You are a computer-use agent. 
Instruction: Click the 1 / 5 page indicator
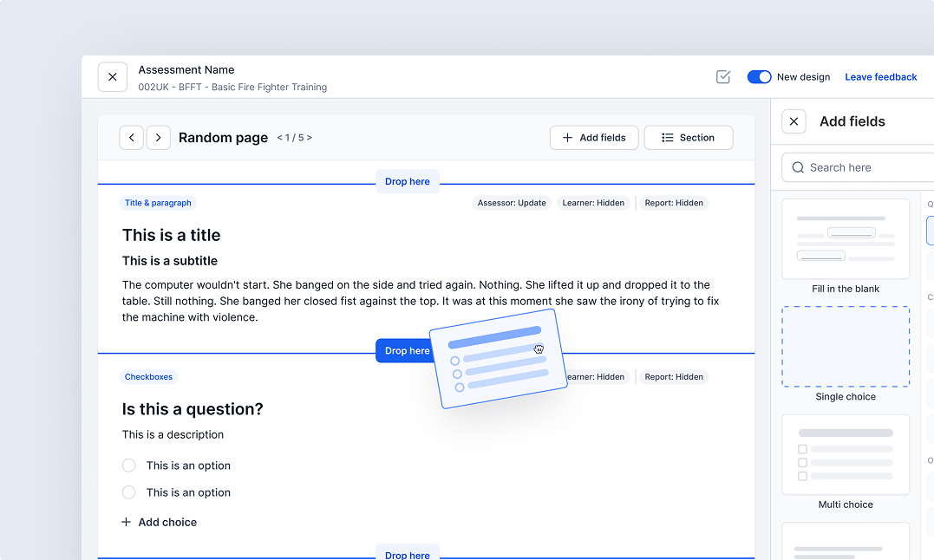(294, 138)
